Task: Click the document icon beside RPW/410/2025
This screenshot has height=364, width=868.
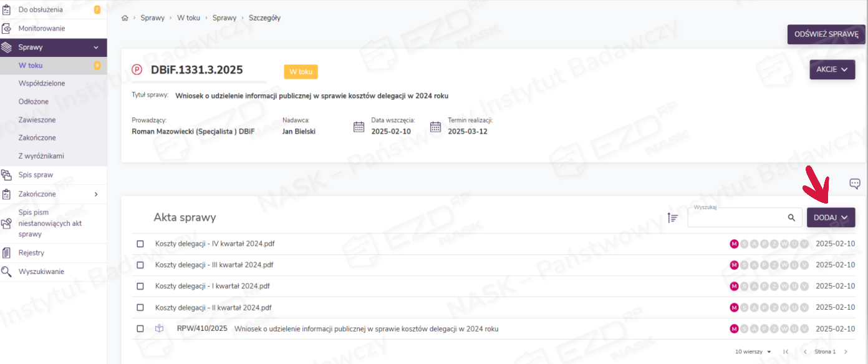Action: 159,328
